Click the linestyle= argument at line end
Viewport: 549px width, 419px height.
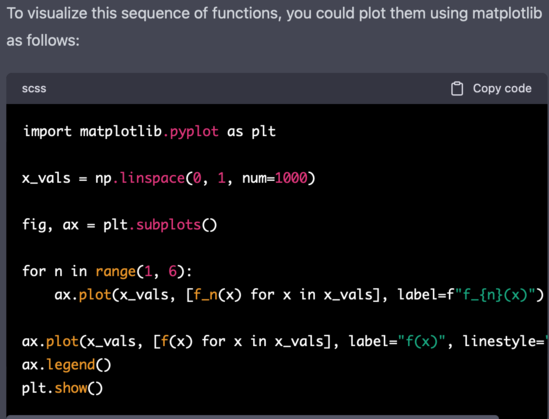coord(502,341)
